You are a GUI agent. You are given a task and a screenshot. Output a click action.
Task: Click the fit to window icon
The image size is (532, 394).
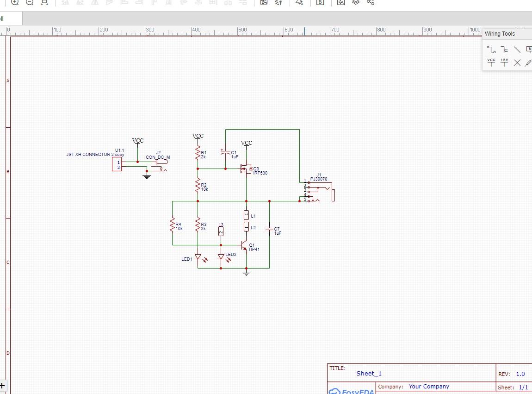coord(44,2)
